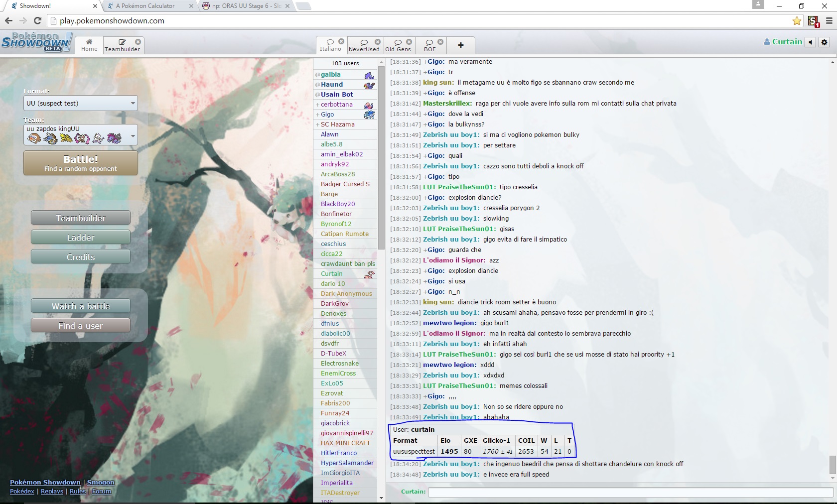This screenshot has height=504, width=837.
Task: Reload the page in Chrome
Action: point(37,20)
